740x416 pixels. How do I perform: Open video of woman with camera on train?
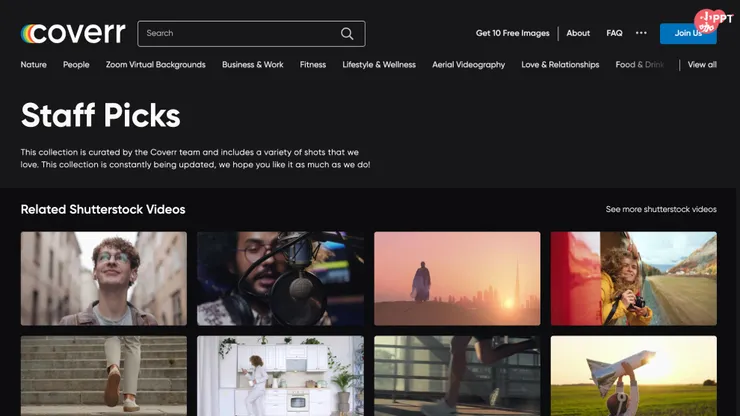pyautogui.click(x=634, y=278)
